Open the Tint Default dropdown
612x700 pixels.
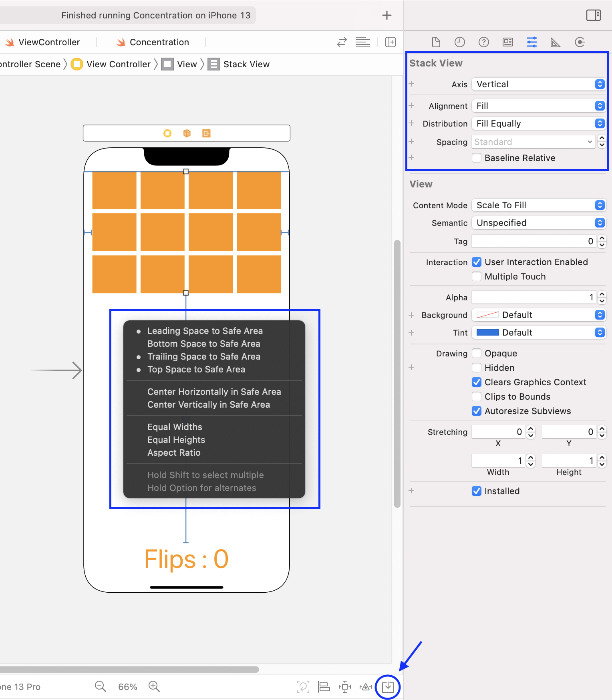538,332
